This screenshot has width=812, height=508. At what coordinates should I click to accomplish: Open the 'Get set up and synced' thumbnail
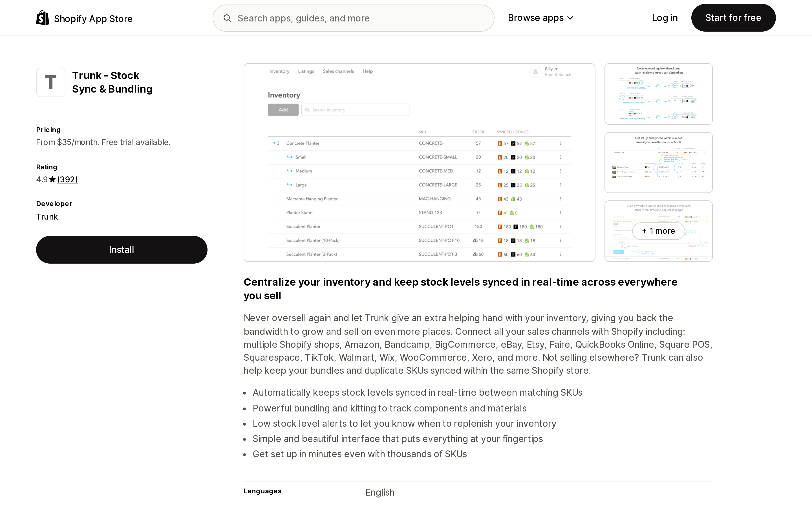(x=658, y=163)
